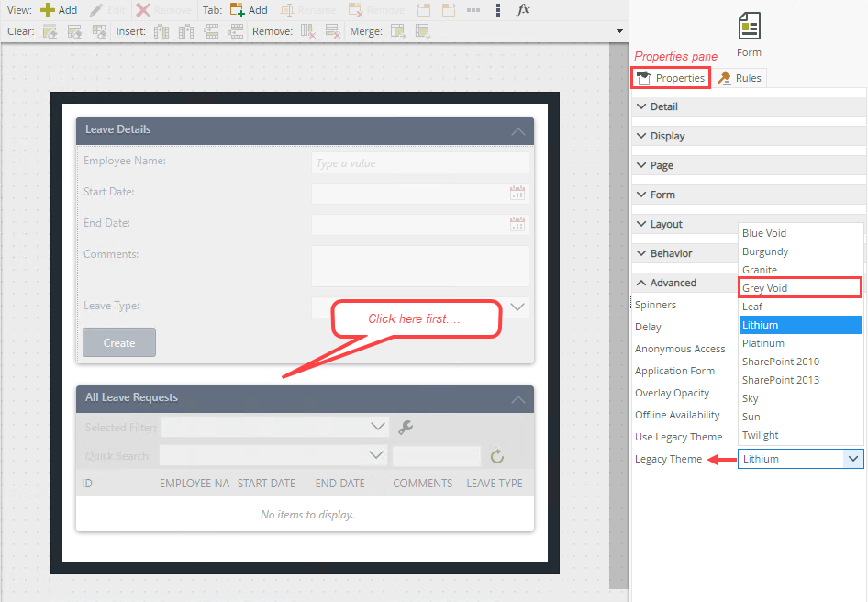
Task: Click the large Form document icon
Action: tap(749, 26)
